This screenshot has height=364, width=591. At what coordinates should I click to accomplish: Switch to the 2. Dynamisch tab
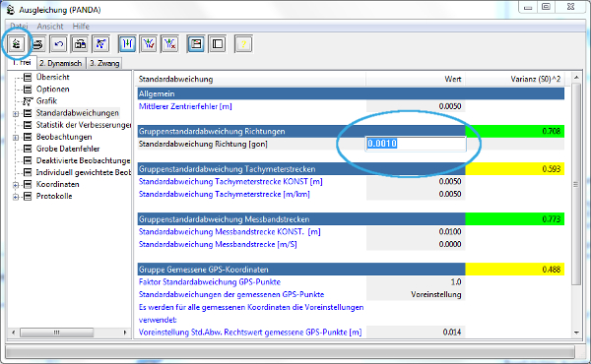point(61,63)
